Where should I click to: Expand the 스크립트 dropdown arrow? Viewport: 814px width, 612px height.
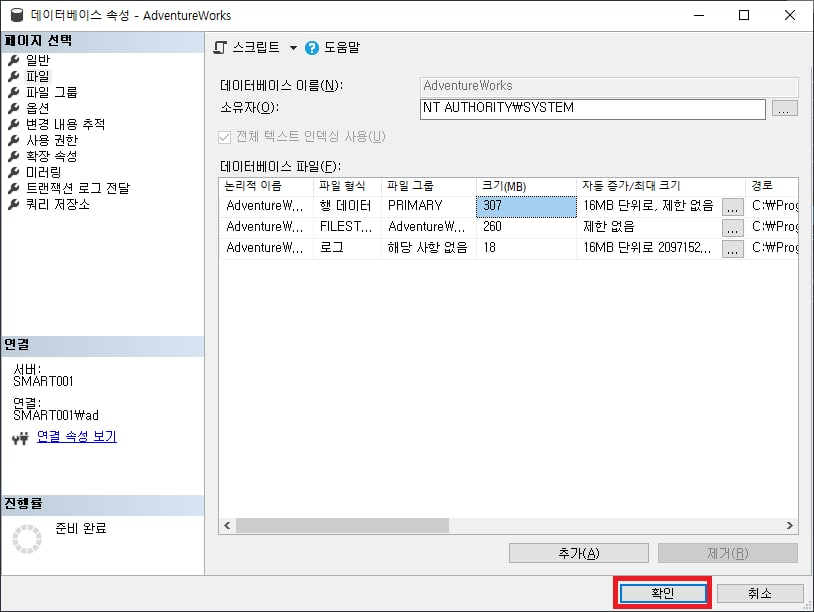(293, 48)
